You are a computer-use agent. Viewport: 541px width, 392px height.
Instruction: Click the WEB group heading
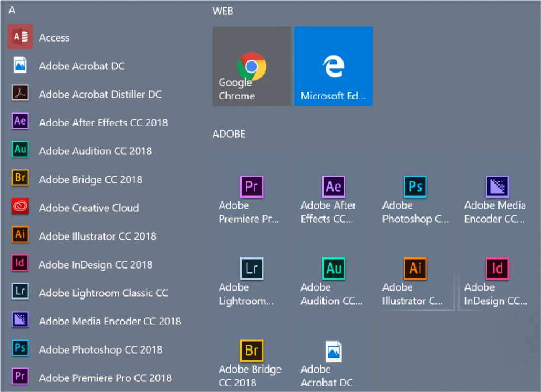[223, 11]
